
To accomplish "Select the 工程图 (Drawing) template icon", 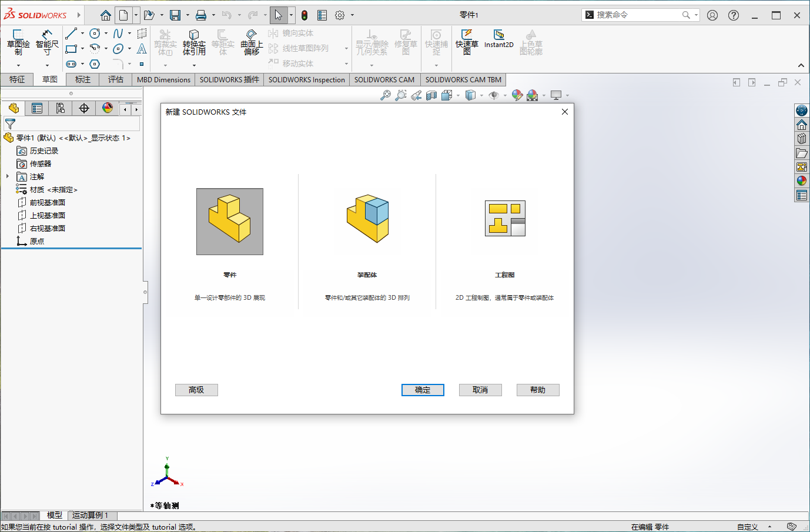I will coord(505,218).
